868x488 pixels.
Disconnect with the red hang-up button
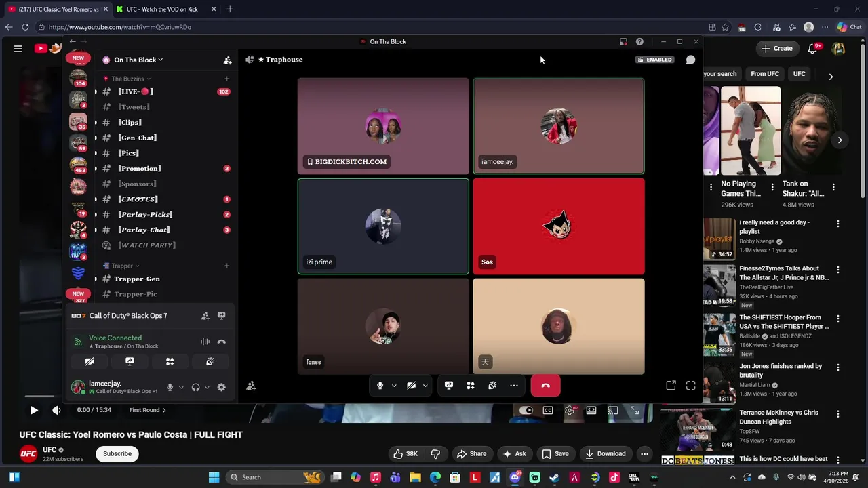(545, 386)
